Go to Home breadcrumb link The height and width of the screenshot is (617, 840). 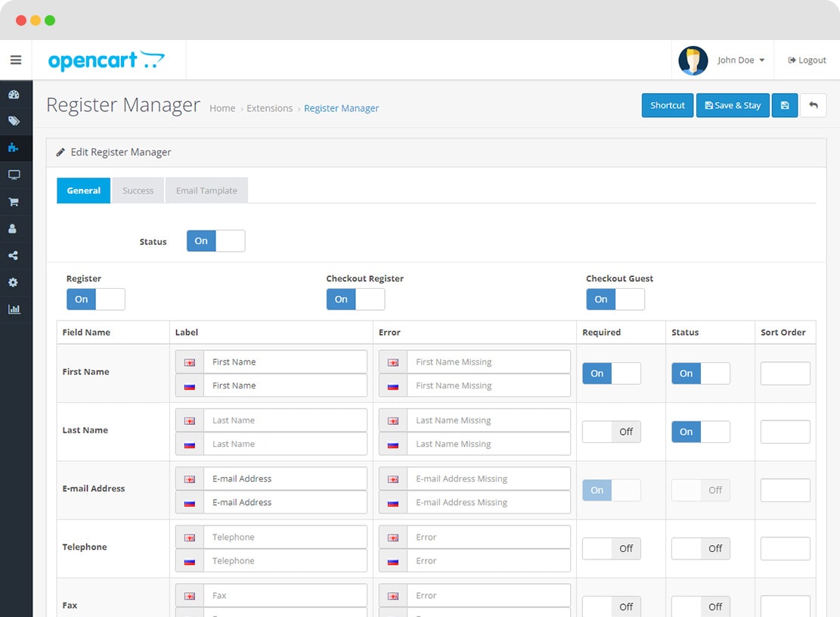[x=222, y=108]
